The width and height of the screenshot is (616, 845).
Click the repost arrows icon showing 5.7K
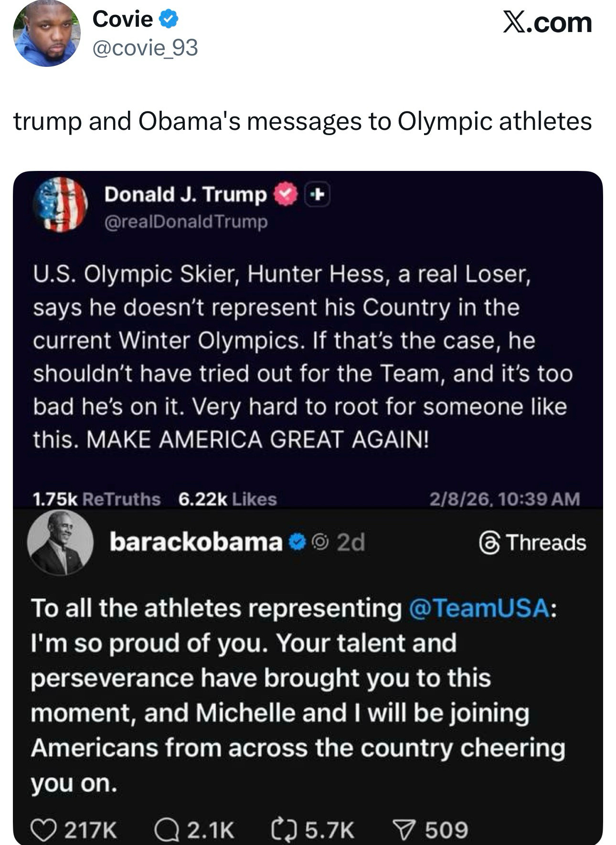[283, 830]
